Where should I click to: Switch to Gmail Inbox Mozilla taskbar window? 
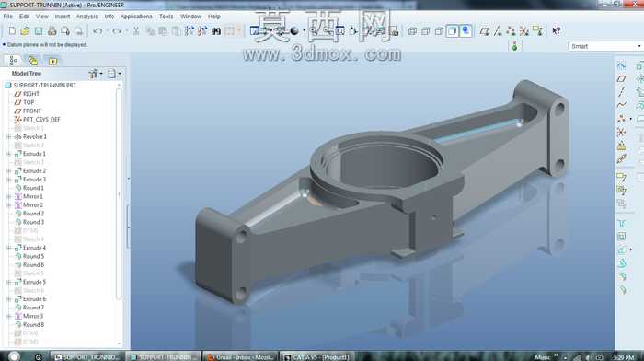point(241,356)
